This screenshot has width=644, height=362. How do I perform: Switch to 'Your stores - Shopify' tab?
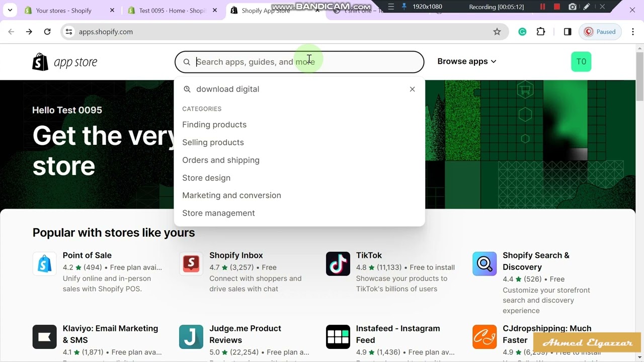[x=63, y=10]
